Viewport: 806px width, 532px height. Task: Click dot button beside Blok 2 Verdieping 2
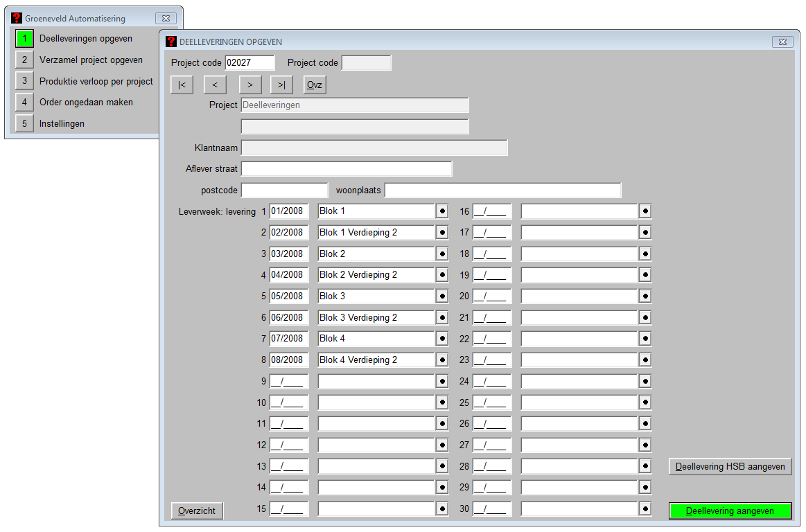442,275
